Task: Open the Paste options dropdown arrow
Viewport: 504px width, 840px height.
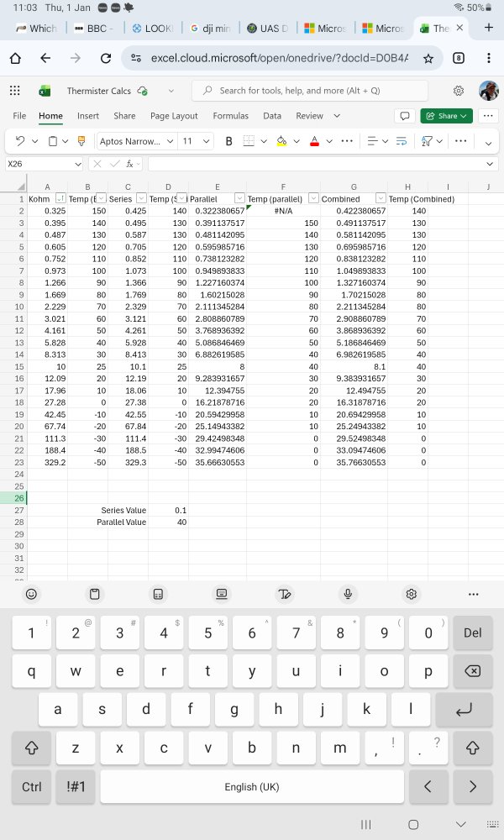Action: pos(66,141)
